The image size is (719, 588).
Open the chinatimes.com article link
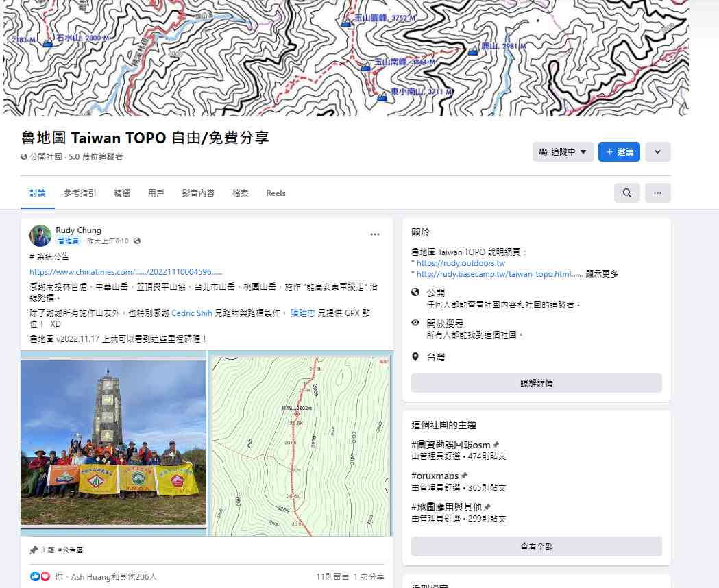pyautogui.click(x=125, y=272)
